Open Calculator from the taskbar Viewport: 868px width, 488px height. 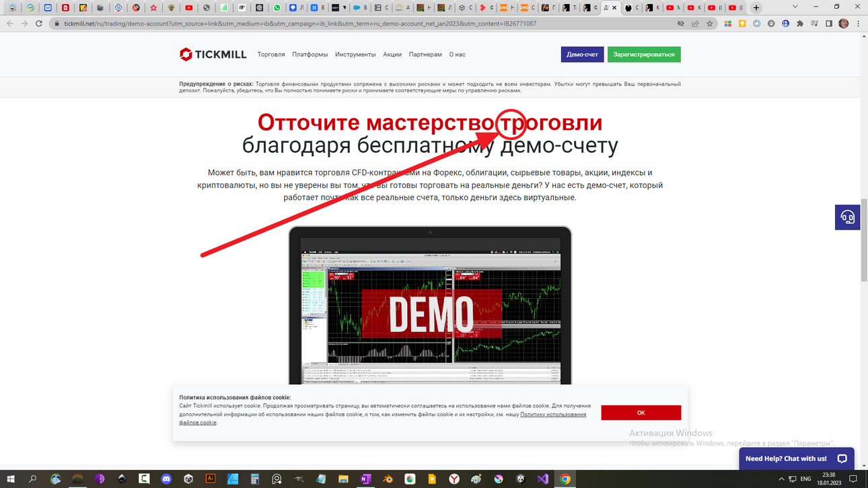(x=255, y=479)
